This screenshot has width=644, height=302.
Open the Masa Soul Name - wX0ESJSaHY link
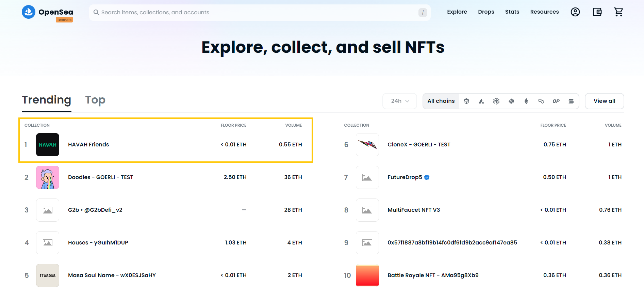[112, 275]
